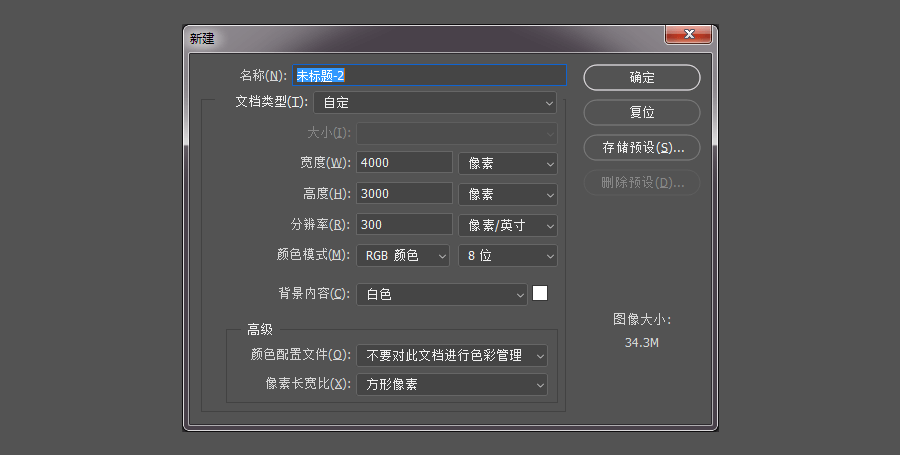This screenshot has width=900, height=455.
Task: Click the 新建 dialog title bar
Action: (420, 38)
